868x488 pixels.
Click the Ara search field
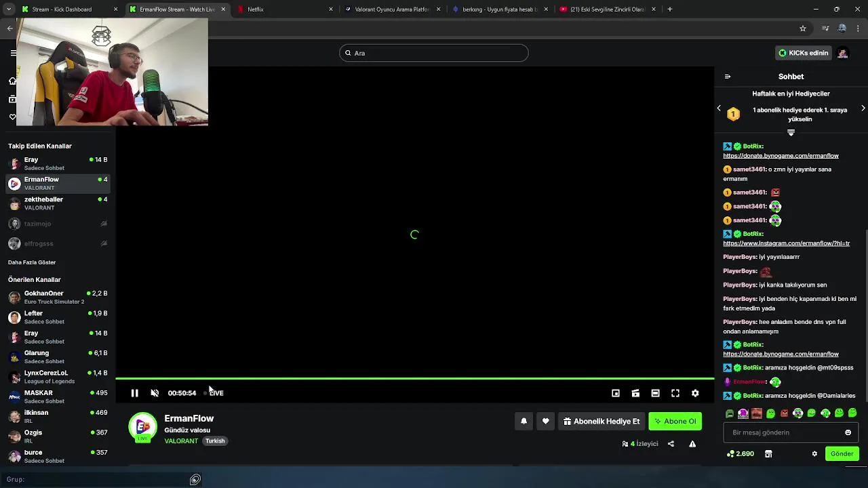point(434,53)
